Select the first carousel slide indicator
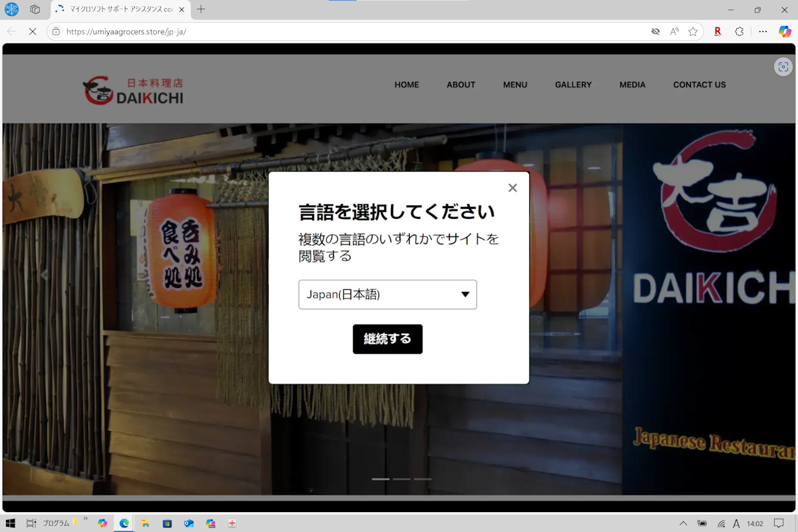 coord(380,479)
